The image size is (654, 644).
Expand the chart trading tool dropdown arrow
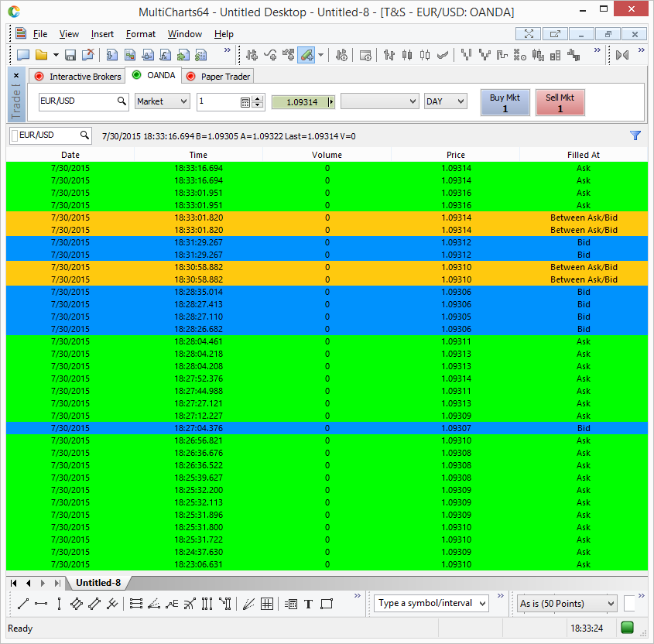[x=320, y=55]
